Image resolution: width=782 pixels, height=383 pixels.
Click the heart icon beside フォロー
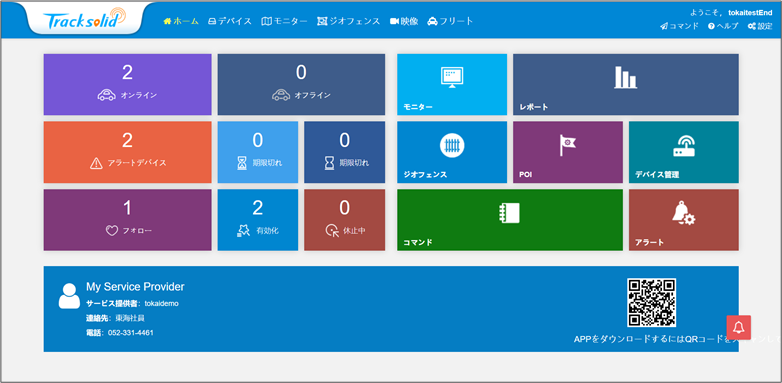pos(112,231)
